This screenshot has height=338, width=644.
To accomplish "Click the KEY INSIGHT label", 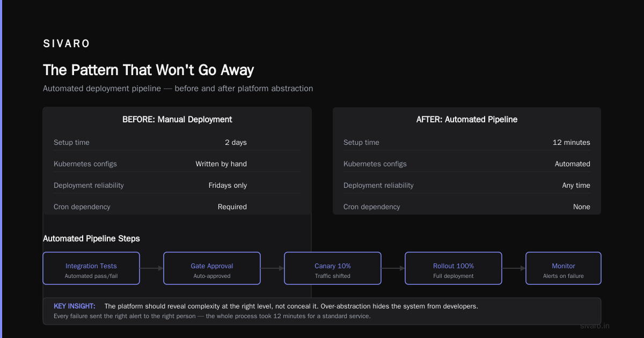I will point(75,306).
